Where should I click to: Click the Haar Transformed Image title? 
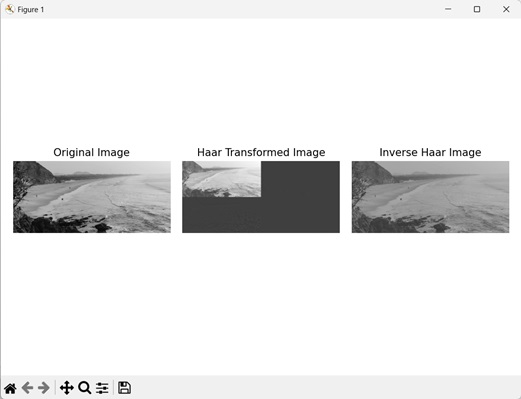[x=261, y=152]
